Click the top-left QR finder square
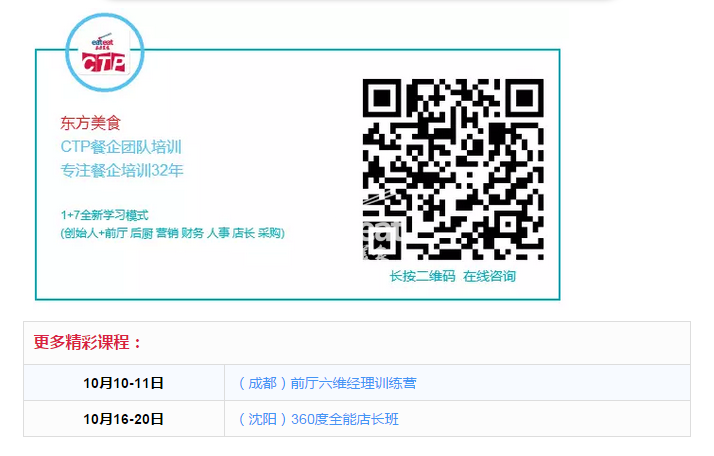The width and height of the screenshot is (714, 456). click(x=382, y=98)
